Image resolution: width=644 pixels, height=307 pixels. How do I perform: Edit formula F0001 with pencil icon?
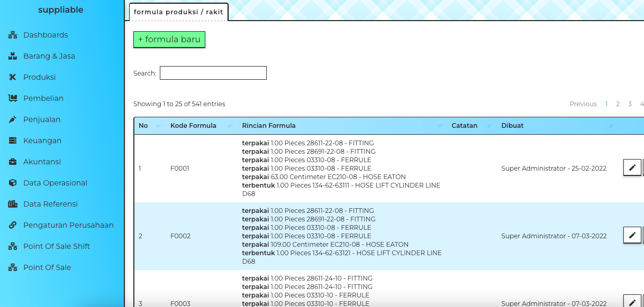click(632, 168)
